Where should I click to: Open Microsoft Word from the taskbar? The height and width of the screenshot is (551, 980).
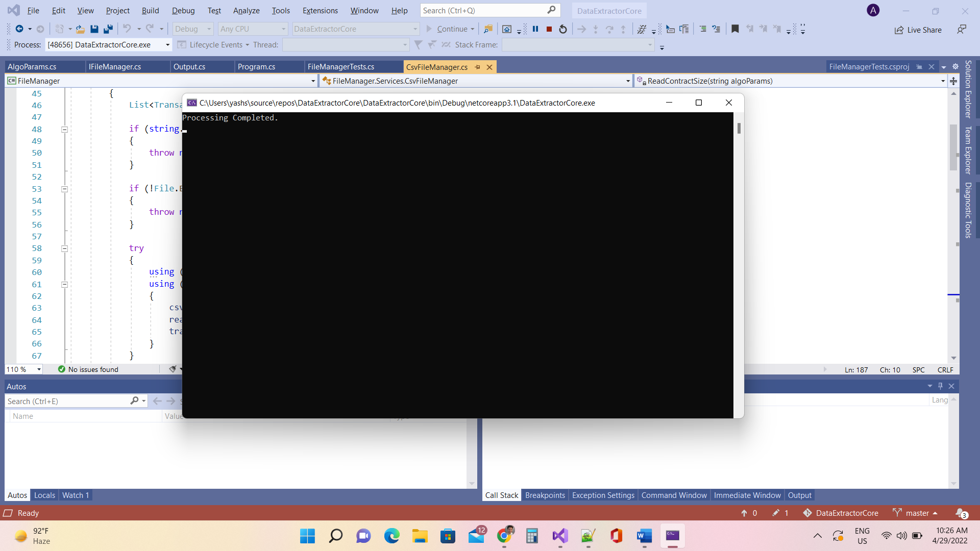[644, 536]
